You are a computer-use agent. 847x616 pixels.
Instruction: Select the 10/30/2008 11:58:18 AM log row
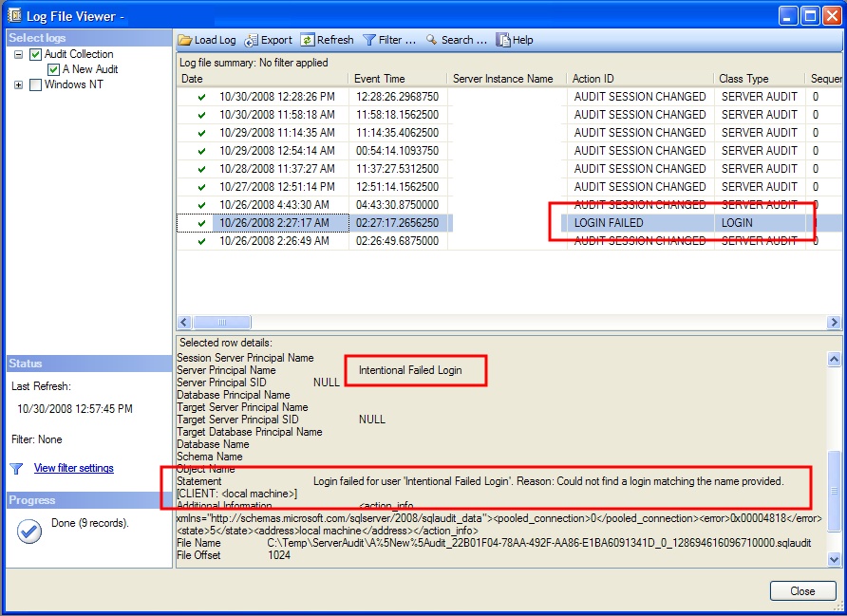(x=509, y=115)
